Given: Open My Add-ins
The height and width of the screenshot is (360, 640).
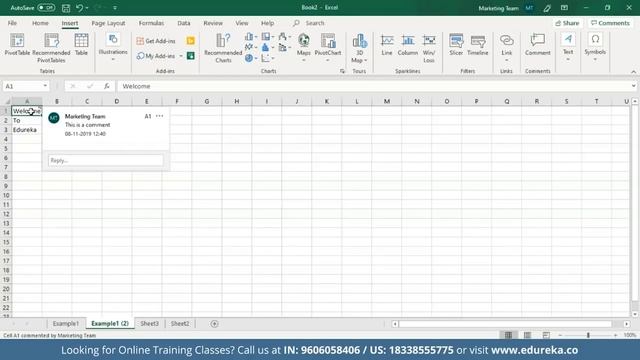Looking at the screenshot, I should click(156, 56).
